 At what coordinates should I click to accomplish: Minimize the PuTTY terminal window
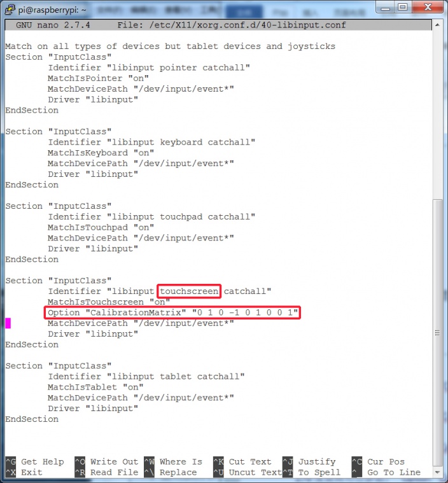[x=386, y=8]
